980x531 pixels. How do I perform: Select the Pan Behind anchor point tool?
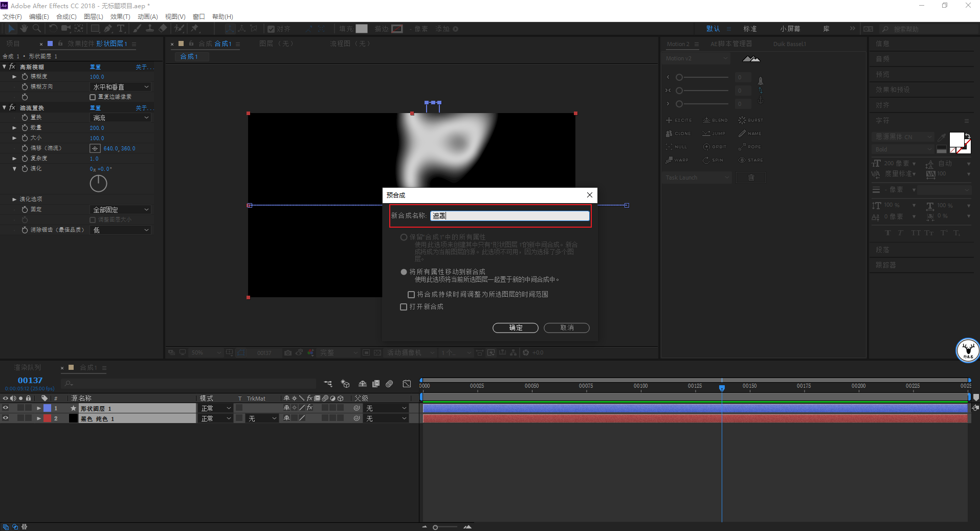click(79, 29)
